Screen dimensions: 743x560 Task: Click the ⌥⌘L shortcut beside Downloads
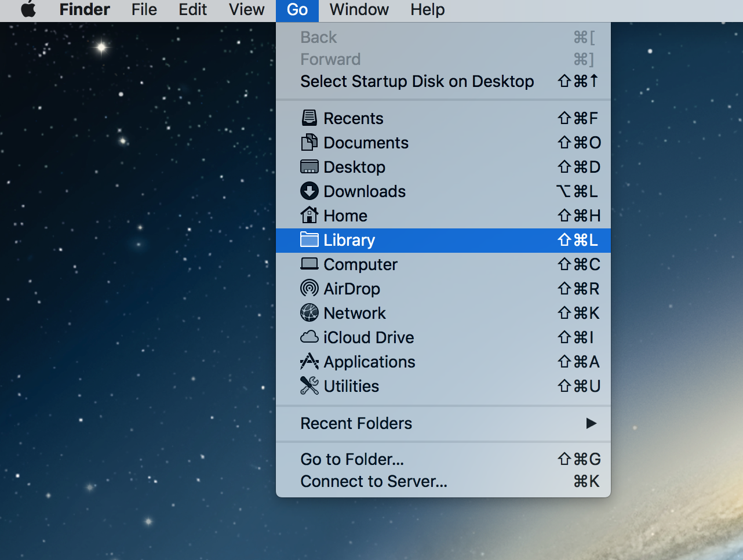[x=577, y=191]
